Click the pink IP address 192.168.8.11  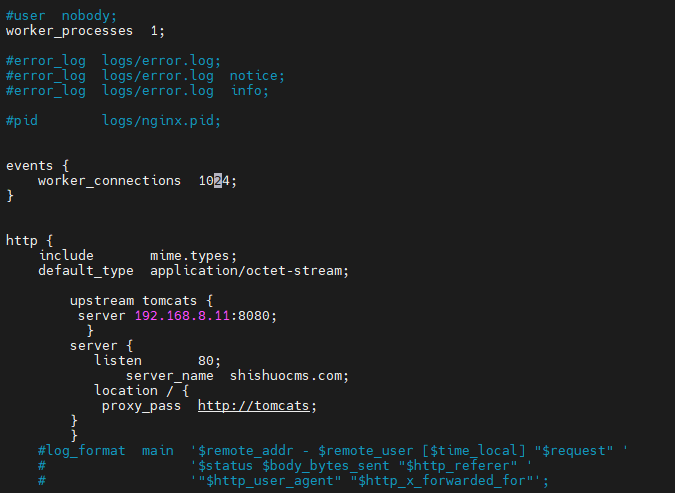182,316
